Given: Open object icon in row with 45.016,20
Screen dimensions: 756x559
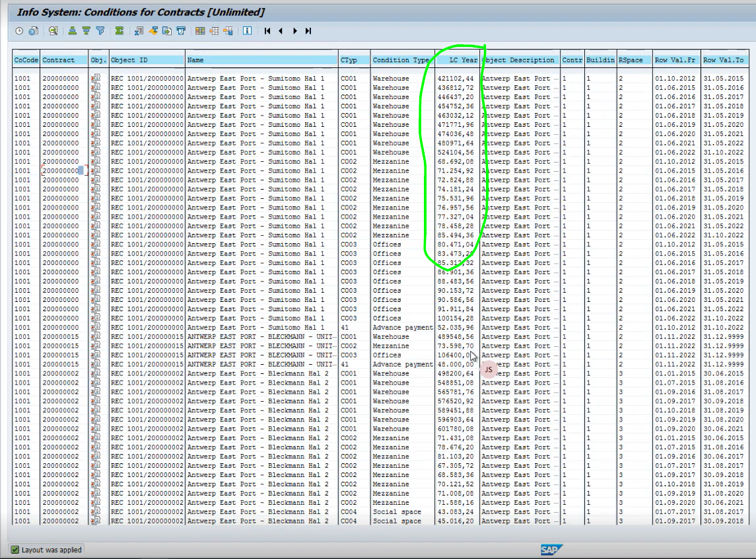Looking at the screenshot, I should (96, 521).
